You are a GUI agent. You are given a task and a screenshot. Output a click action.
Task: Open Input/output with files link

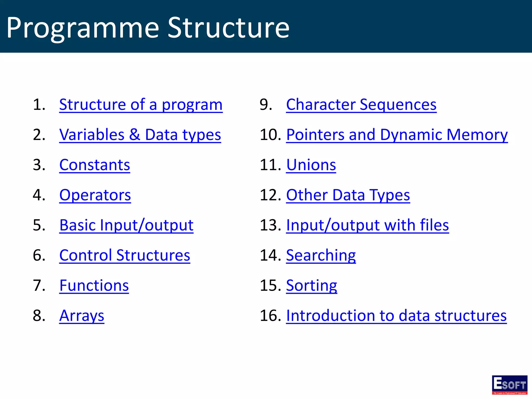(367, 225)
